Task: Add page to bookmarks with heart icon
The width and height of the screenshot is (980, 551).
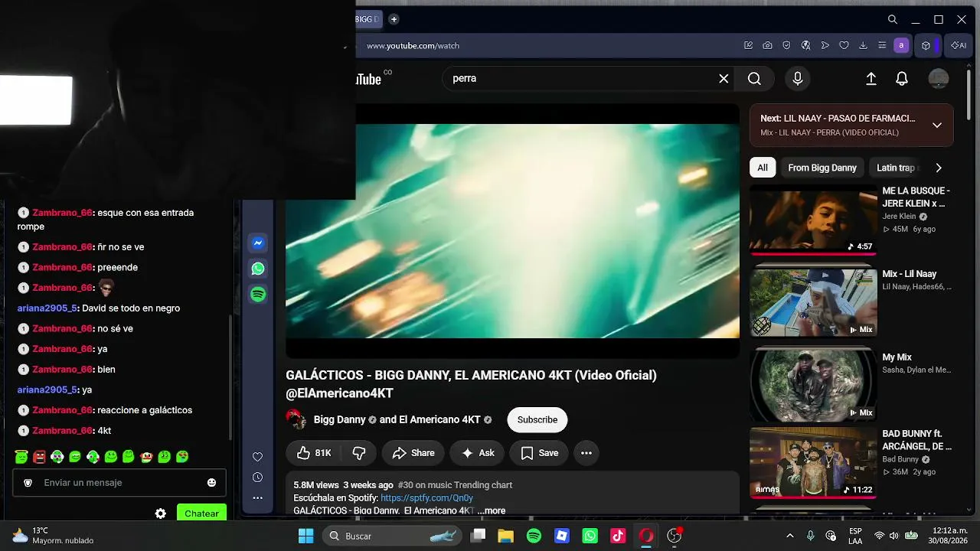Action: 844,45
